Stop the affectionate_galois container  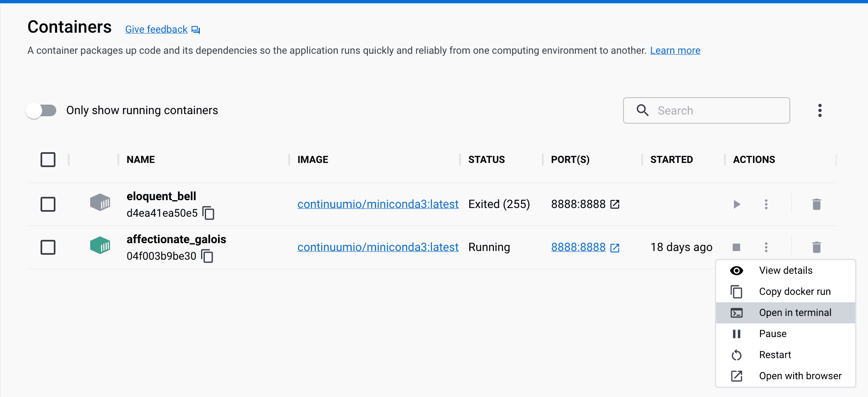(x=736, y=247)
